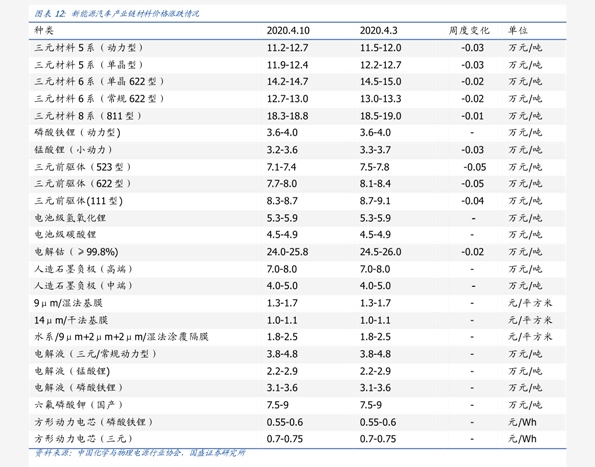Viewport: 595px width, 467px height.
Task: Click row label '磷酸铁锂（动力型）'
Action: click(x=77, y=132)
